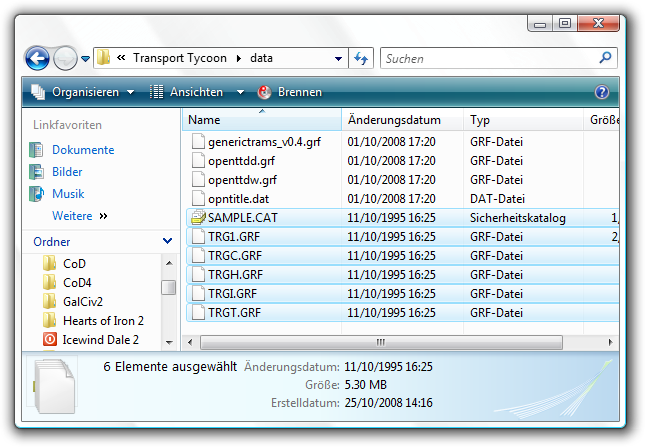The width and height of the screenshot is (645, 447).
Task: Sort by the Größe column header
Action: 601,120
